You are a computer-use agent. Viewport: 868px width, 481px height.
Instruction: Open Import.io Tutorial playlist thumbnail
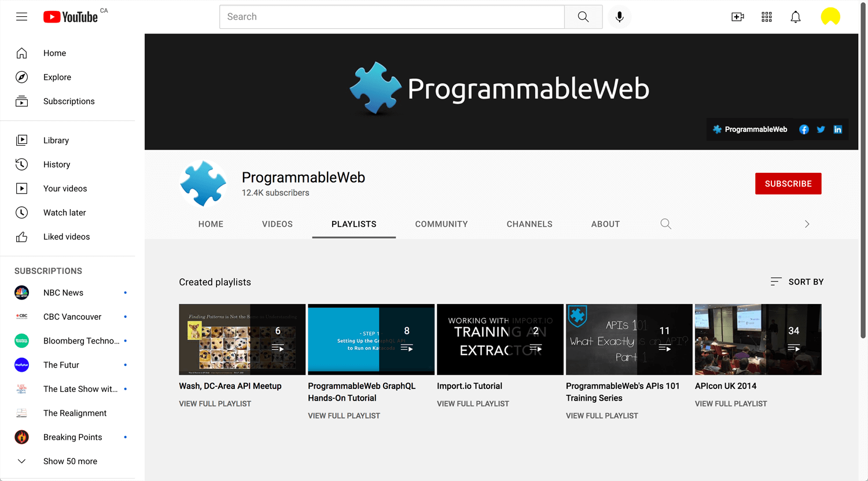click(500, 339)
